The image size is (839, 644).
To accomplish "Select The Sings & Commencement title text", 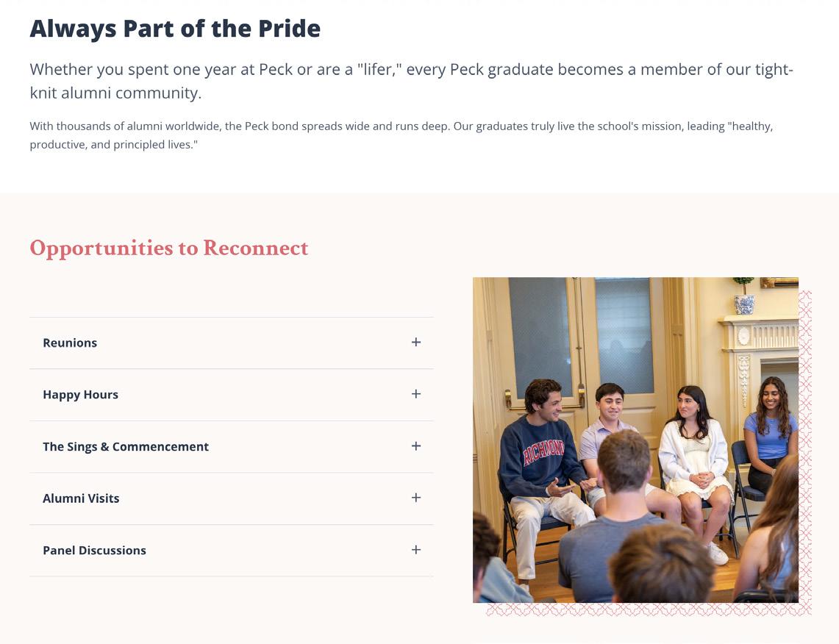I will (126, 447).
